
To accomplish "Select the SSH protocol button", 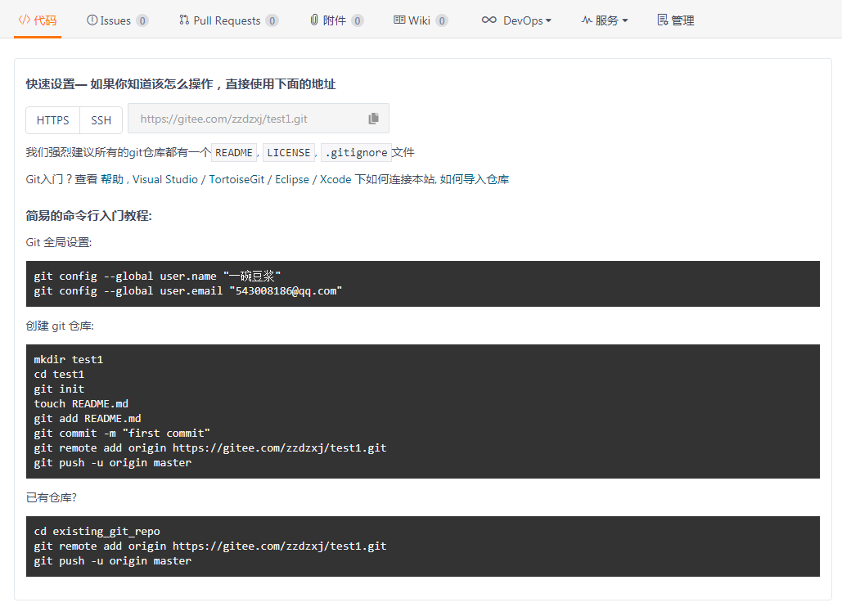I will 101,120.
